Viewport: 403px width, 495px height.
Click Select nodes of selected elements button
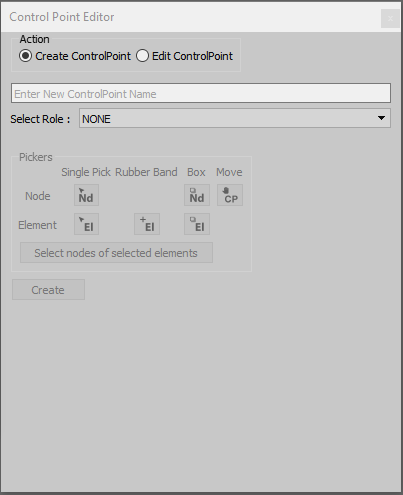pyautogui.click(x=116, y=253)
